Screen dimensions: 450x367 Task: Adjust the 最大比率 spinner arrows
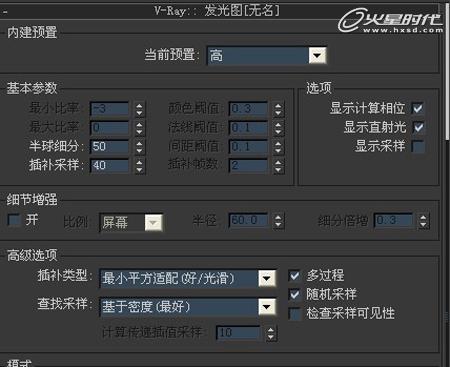click(x=139, y=128)
